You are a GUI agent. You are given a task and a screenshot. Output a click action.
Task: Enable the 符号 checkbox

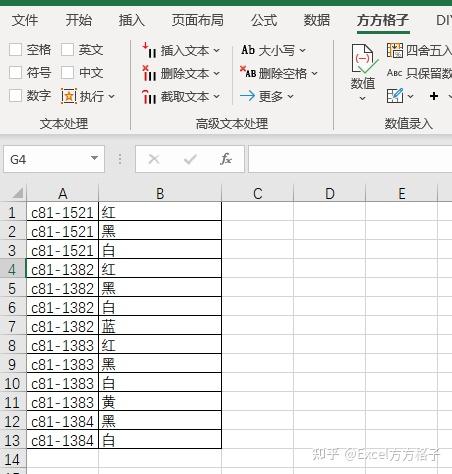point(15,72)
